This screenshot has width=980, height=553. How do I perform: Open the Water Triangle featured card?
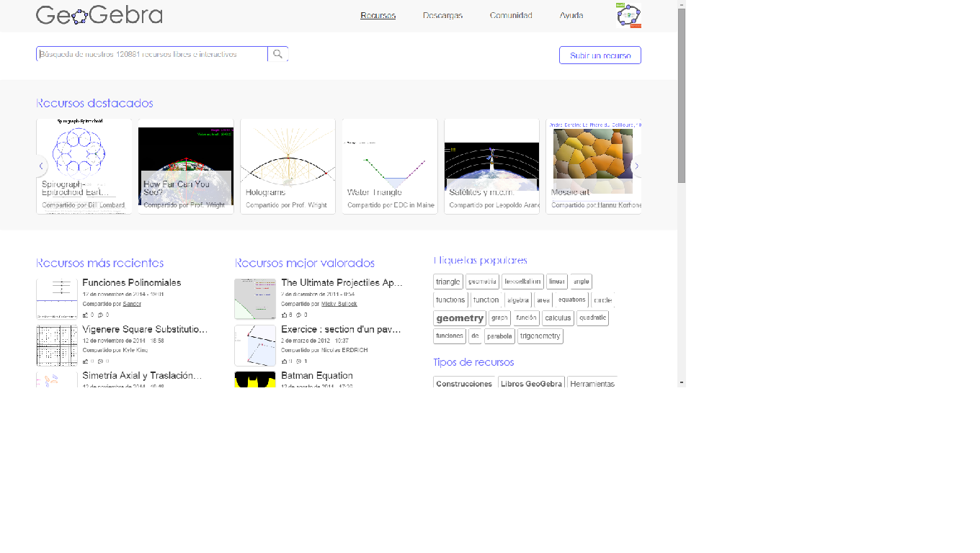click(390, 166)
